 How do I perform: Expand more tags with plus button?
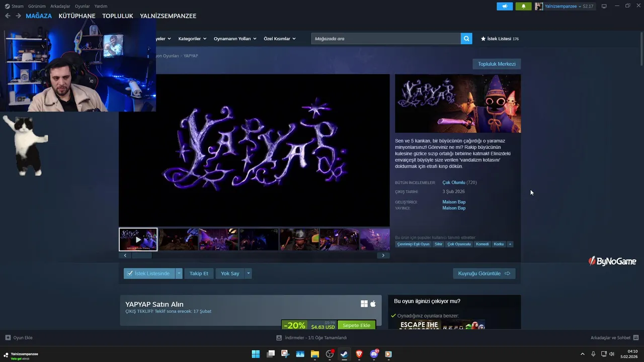510,244
